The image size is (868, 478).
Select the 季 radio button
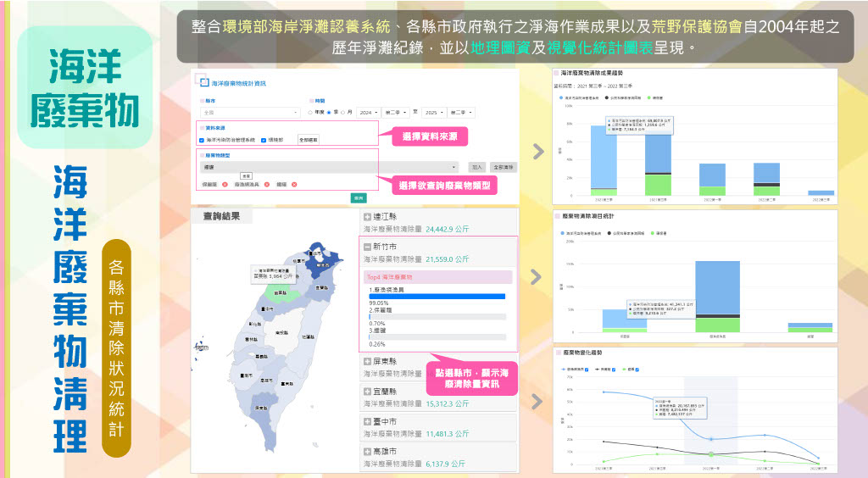(329, 113)
